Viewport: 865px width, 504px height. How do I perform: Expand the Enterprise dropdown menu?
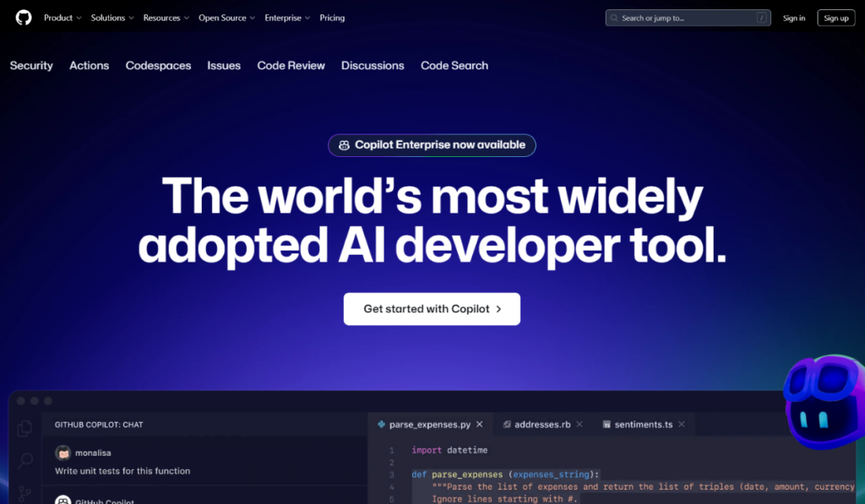[x=287, y=18]
